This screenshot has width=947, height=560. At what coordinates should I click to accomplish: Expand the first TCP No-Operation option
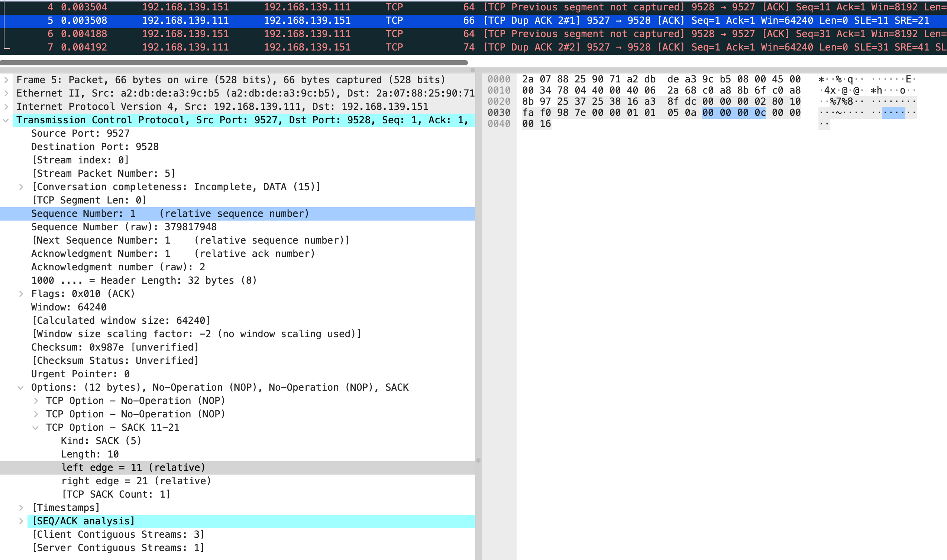pos(36,401)
